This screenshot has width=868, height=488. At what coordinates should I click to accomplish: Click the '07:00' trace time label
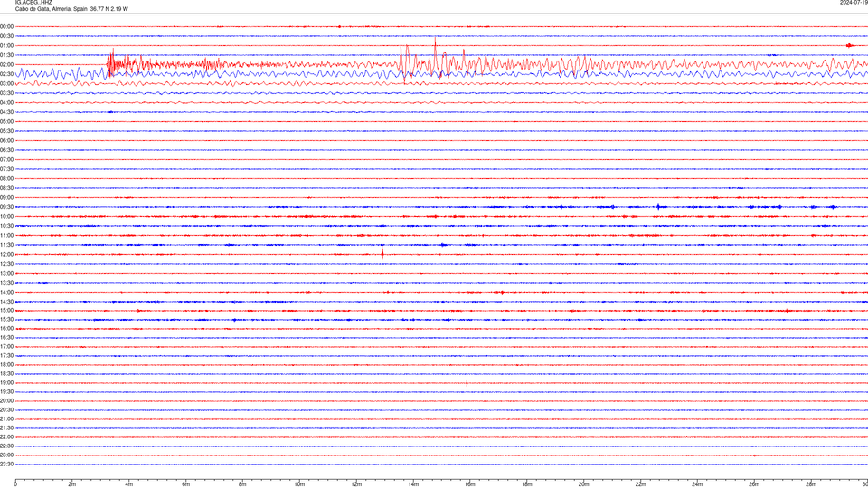click(6, 159)
